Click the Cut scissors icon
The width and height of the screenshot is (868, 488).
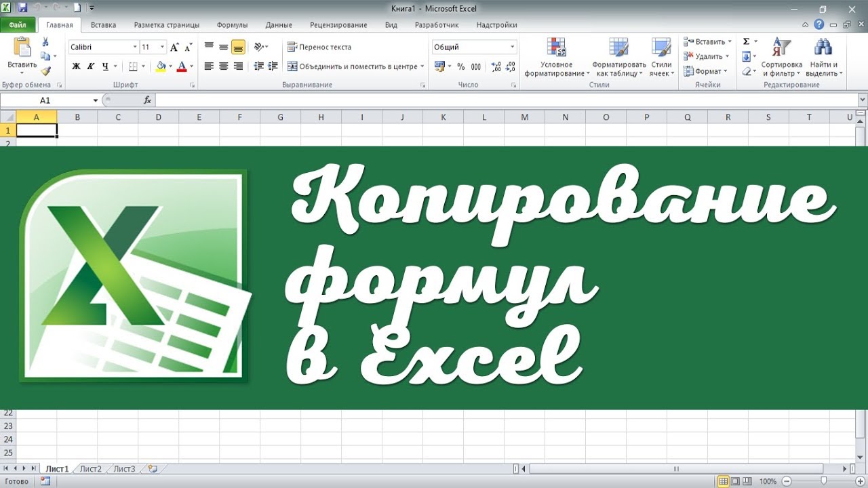pos(45,43)
